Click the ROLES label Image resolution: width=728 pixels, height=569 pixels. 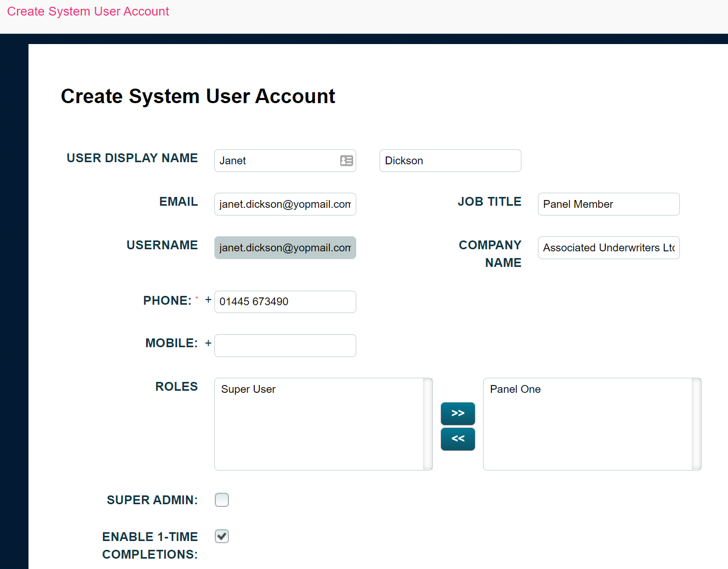(177, 387)
